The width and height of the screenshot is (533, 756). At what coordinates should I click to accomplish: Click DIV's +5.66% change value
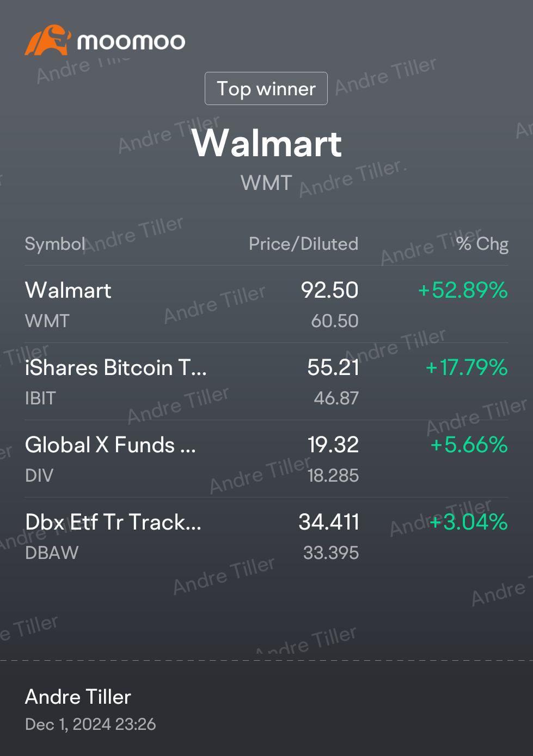click(469, 445)
